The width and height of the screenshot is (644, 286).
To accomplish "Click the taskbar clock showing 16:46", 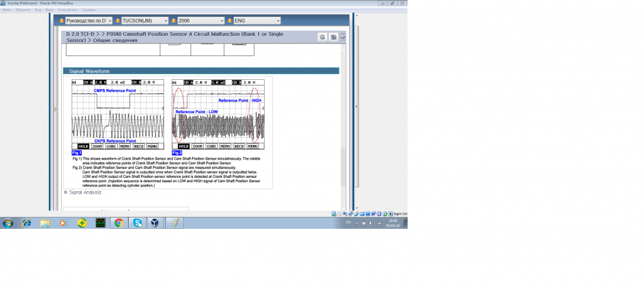I will coord(392,223).
